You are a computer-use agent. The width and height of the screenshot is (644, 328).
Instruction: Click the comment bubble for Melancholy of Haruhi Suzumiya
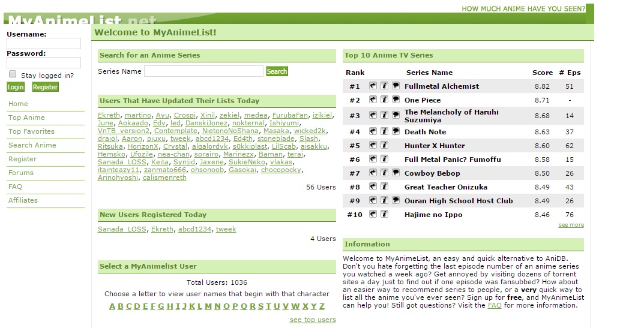(396, 115)
